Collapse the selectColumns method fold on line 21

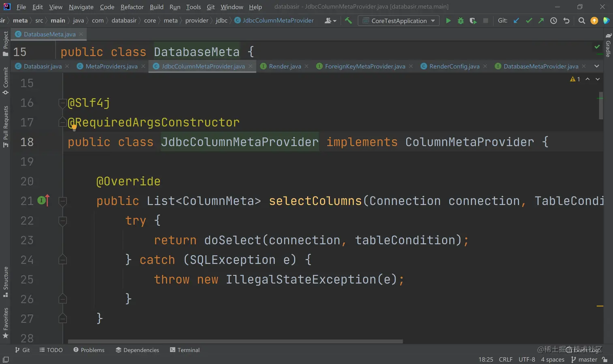[x=62, y=201]
